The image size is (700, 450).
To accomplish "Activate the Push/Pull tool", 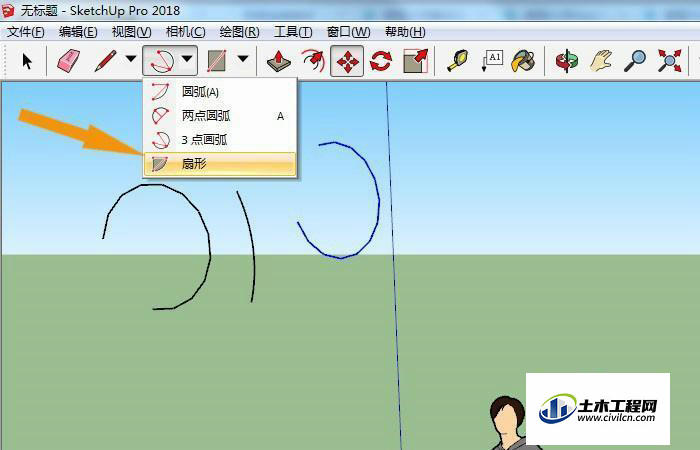I will point(279,61).
